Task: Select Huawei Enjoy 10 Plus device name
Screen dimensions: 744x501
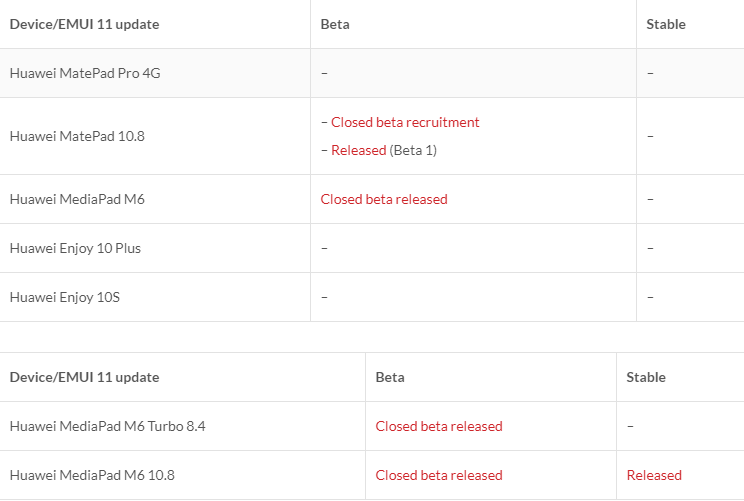Action: point(75,248)
